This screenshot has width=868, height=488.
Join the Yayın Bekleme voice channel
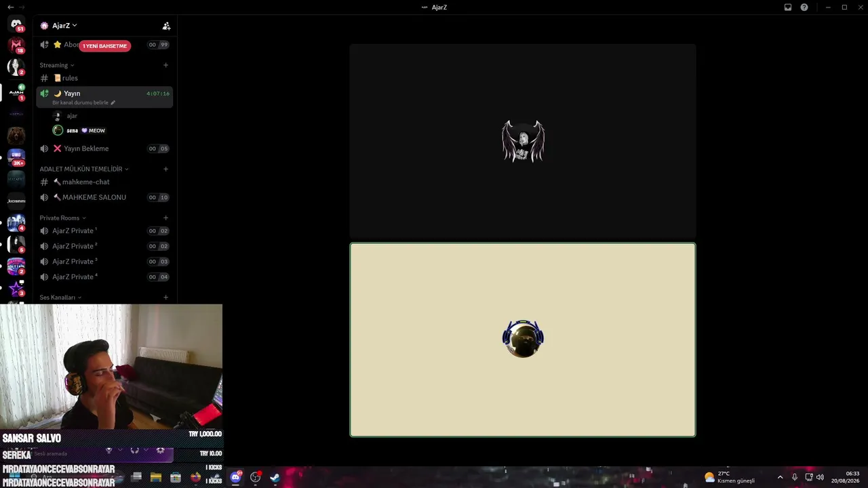click(x=104, y=148)
